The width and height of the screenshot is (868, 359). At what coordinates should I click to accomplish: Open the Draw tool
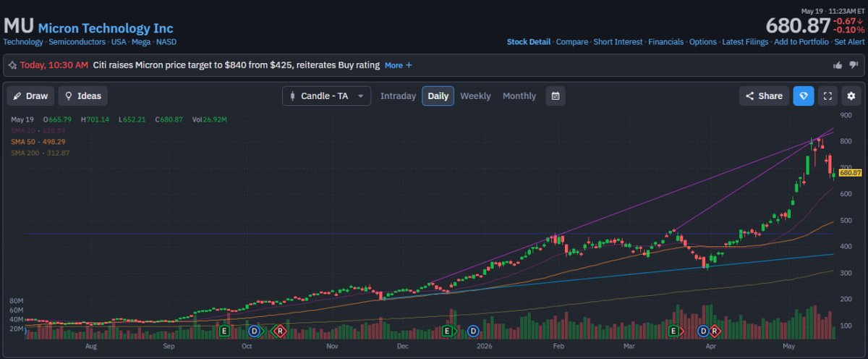(x=30, y=96)
